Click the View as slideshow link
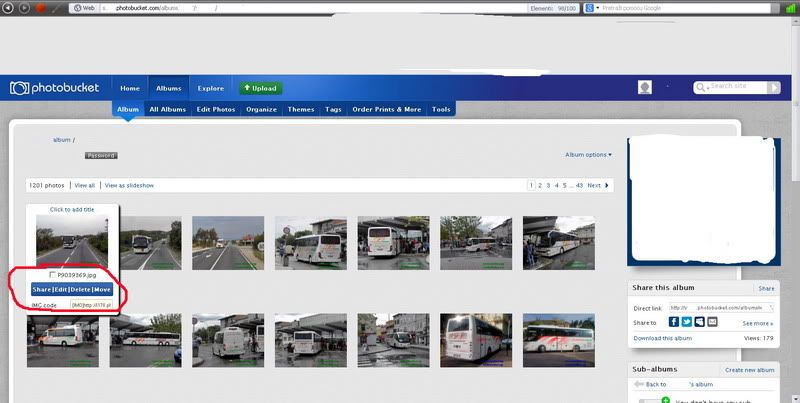Screen dimensions: 800x403 [129, 186]
